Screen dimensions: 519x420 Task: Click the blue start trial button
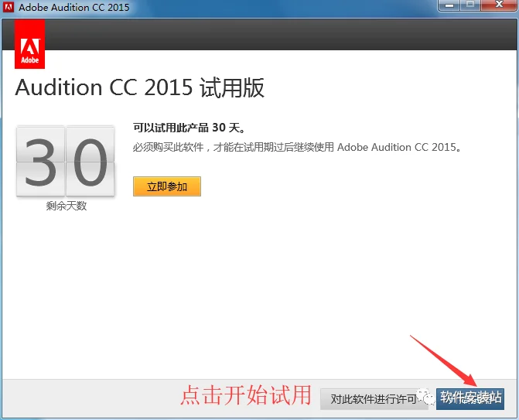(x=470, y=399)
